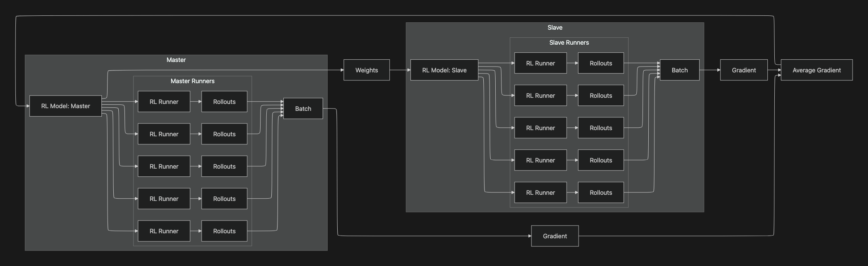The width and height of the screenshot is (868, 266).
Task: Select the RL Model: Master node
Action: [66, 106]
